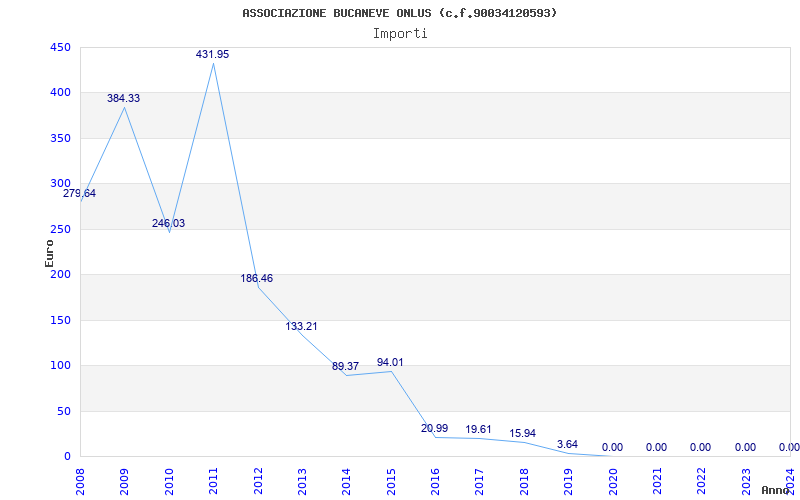
Task: Click the 3.64 value label
Action: [x=567, y=444]
